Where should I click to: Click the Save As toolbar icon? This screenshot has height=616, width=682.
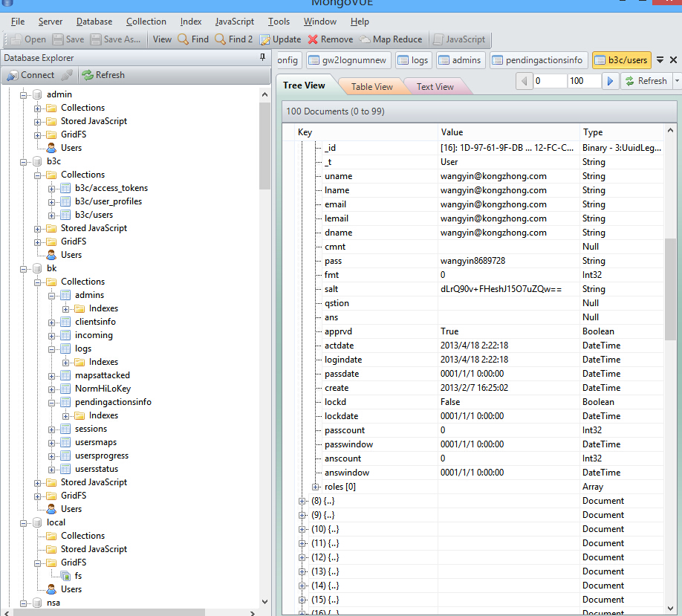(96, 39)
